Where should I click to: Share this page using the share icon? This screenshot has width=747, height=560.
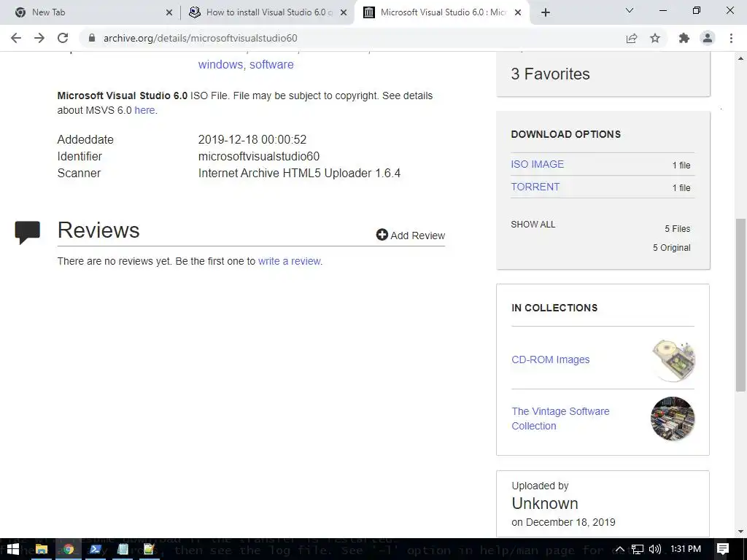pyautogui.click(x=632, y=38)
